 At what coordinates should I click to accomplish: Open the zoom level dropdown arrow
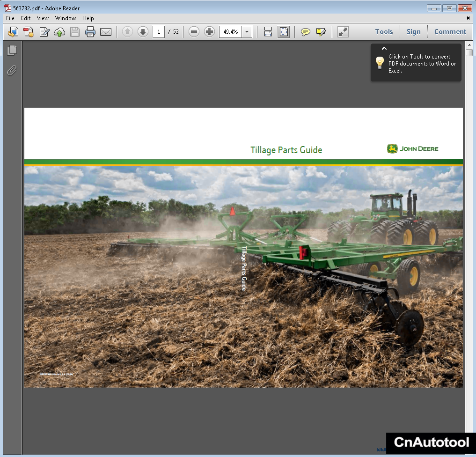click(247, 32)
